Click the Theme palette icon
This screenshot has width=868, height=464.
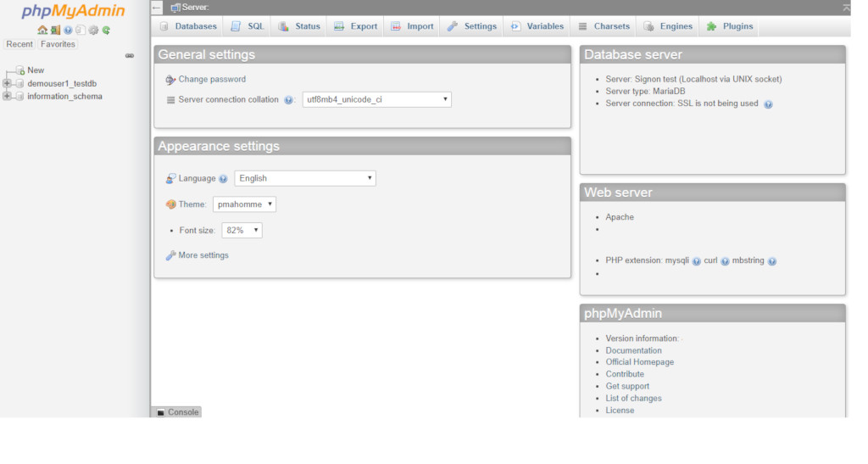(x=170, y=204)
